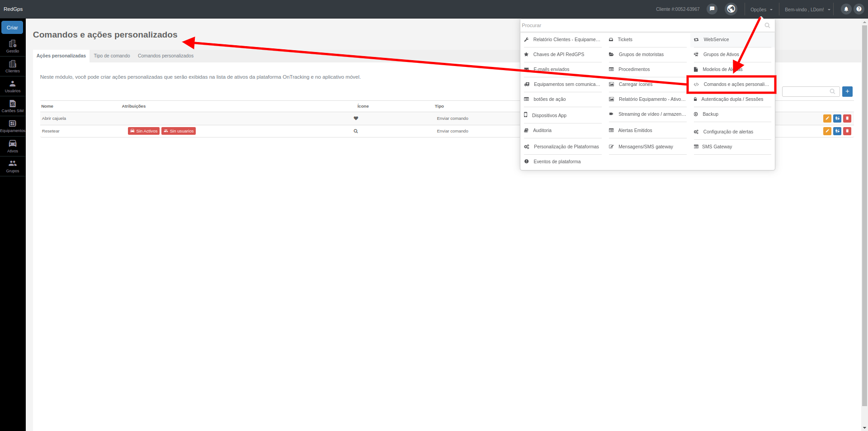Image resolution: width=868 pixels, height=431 pixels.
Task: Open Grupos in the sidebar
Action: 13,166
